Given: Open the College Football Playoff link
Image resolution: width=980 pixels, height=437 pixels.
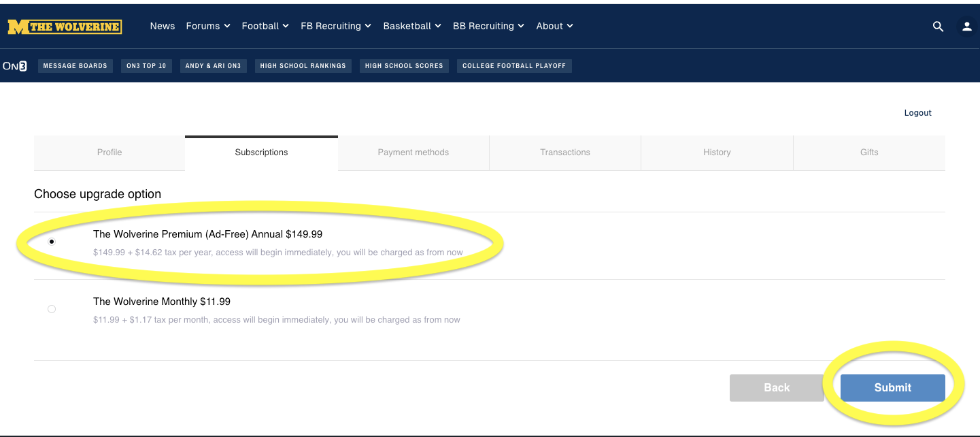Looking at the screenshot, I should 514,66.
